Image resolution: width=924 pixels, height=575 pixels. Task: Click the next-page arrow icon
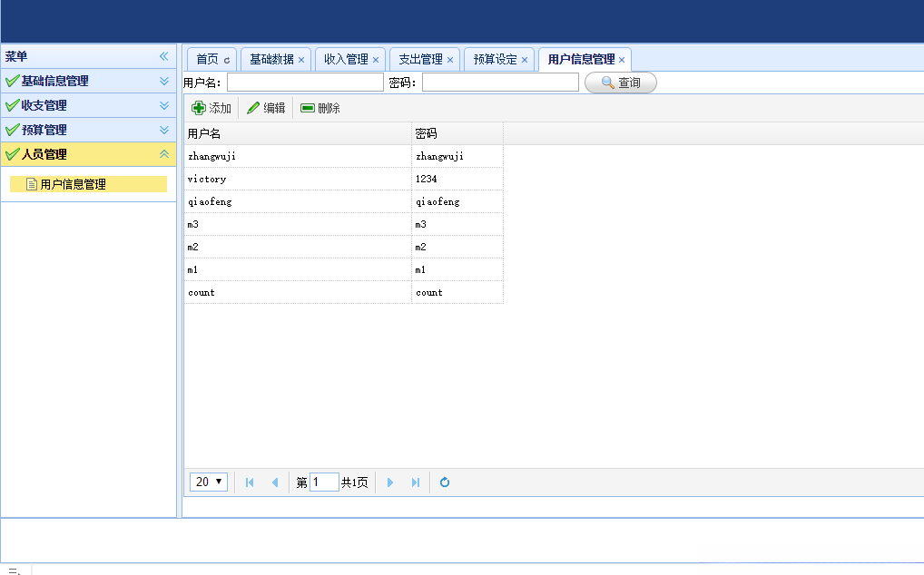coord(389,482)
